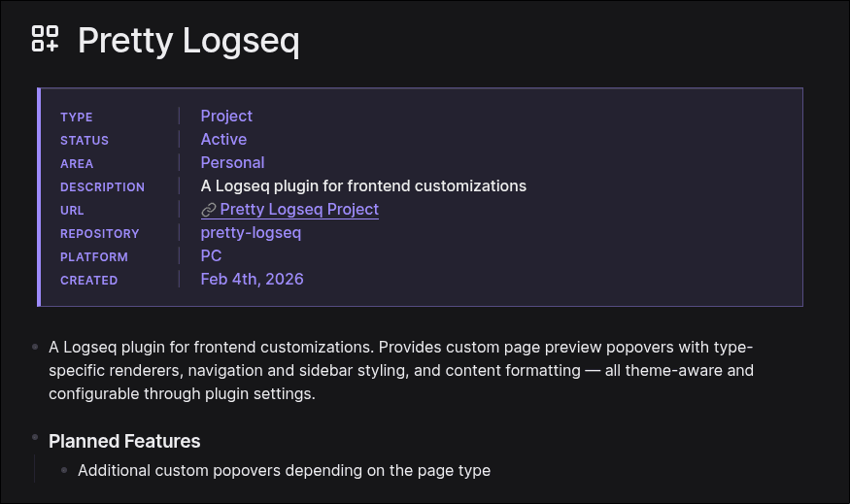Click the AREA property key

77,164
